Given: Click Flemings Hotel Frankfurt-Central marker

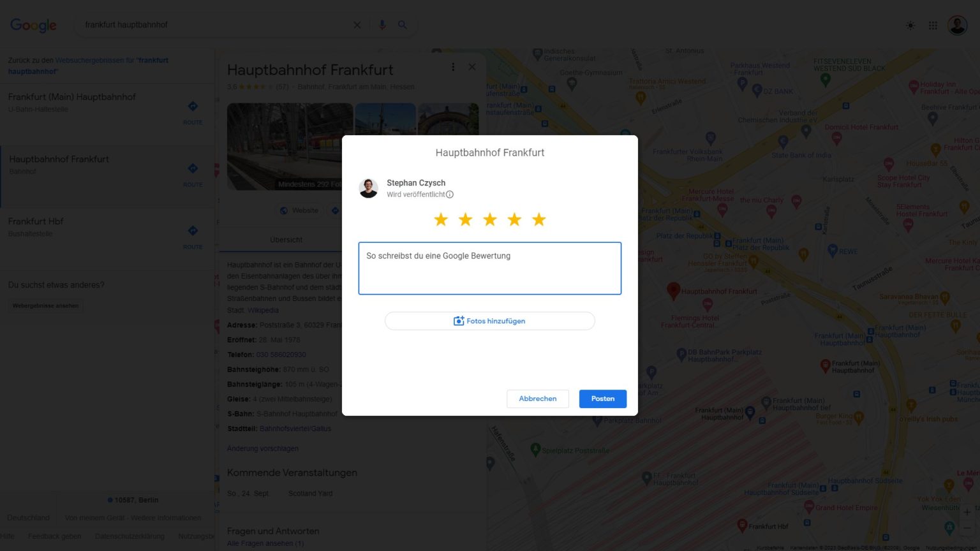Looking at the screenshot, I should [707, 304].
